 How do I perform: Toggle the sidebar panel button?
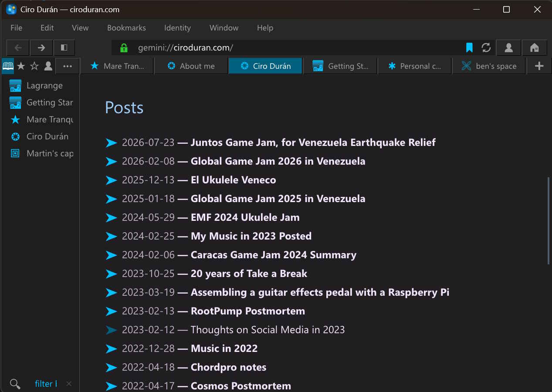[64, 47]
